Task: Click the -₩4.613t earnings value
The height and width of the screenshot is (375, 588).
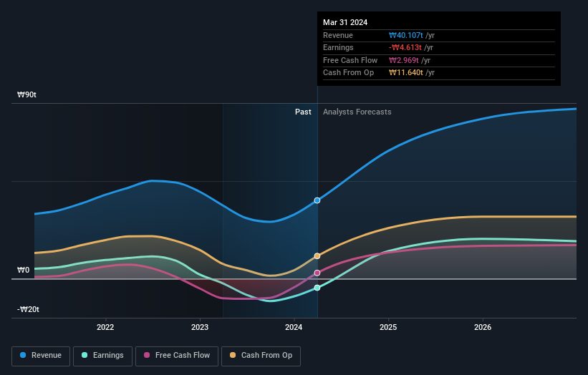Action: point(405,47)
